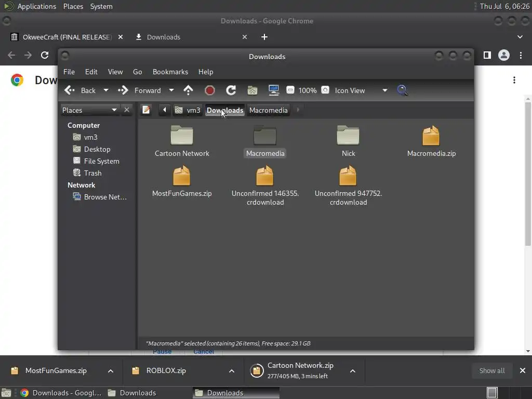Open Chrome's profile avatar
532x399 pixels.
pos(504,55)
